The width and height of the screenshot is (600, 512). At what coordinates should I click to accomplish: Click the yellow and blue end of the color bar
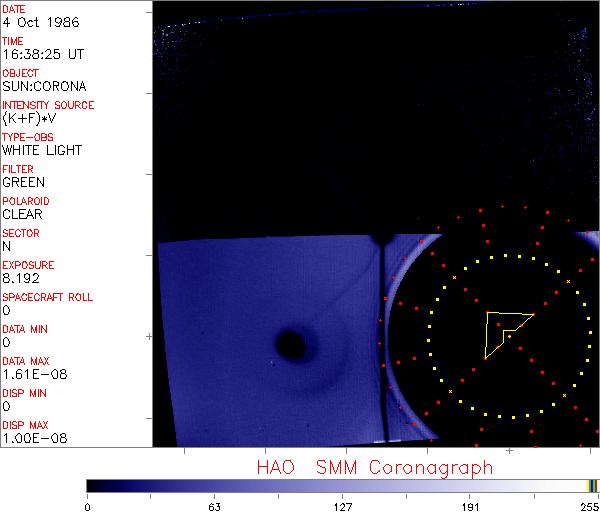pyautogui.click(x=592, y=485)
